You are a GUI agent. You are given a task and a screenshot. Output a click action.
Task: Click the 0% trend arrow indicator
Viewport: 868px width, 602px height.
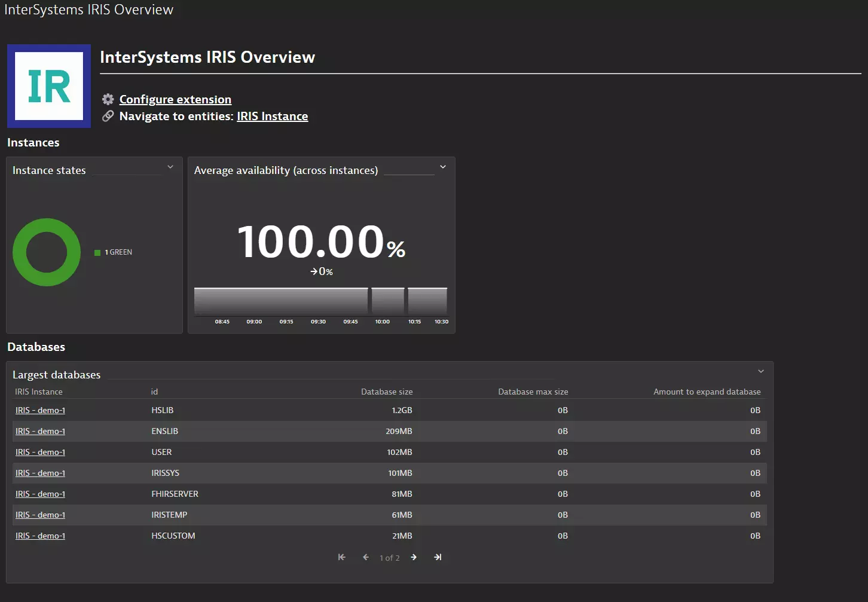[321, 271]
